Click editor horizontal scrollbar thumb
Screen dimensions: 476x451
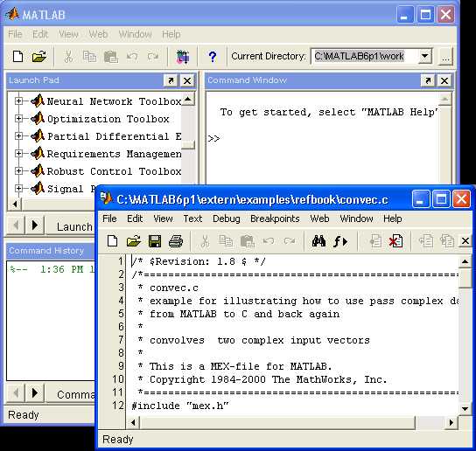tap(277, 422)
